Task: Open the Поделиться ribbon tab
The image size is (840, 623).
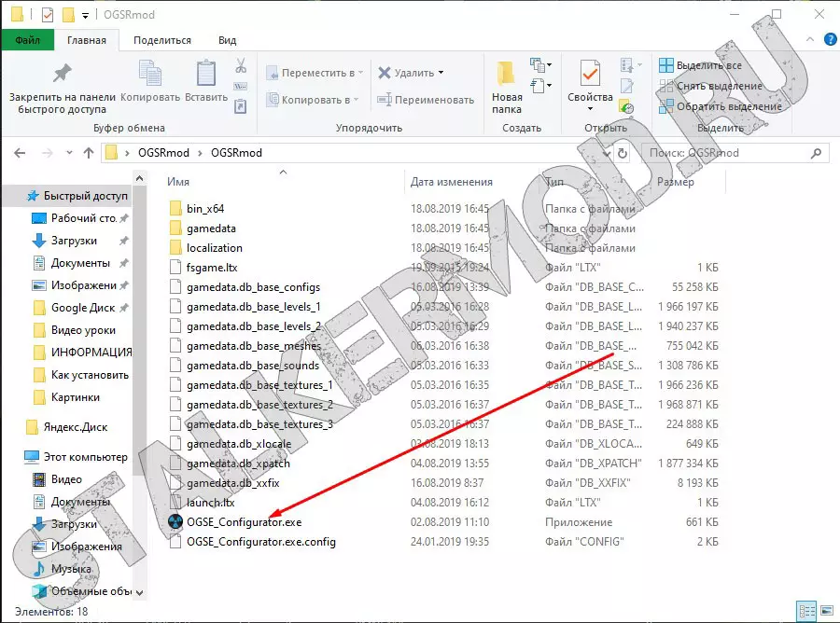Action: 162,40
